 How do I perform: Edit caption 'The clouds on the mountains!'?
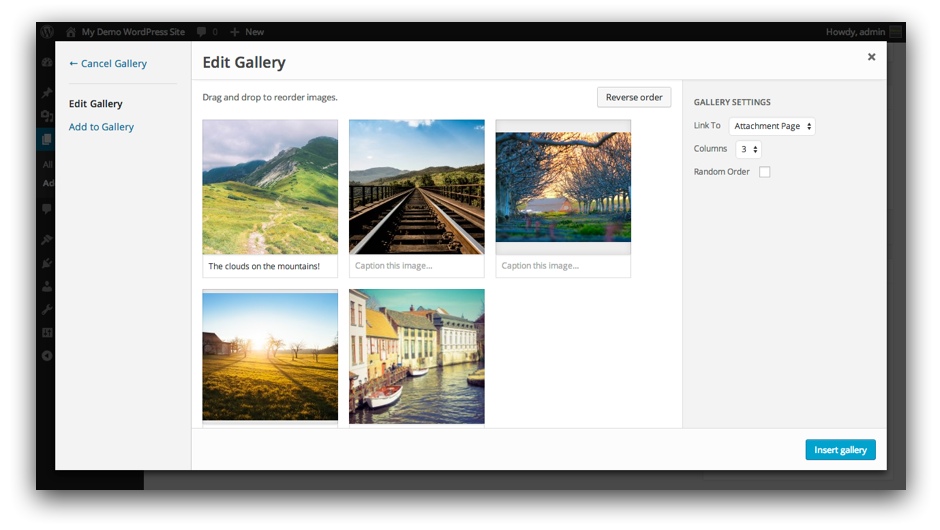click(x=270, y=266)
